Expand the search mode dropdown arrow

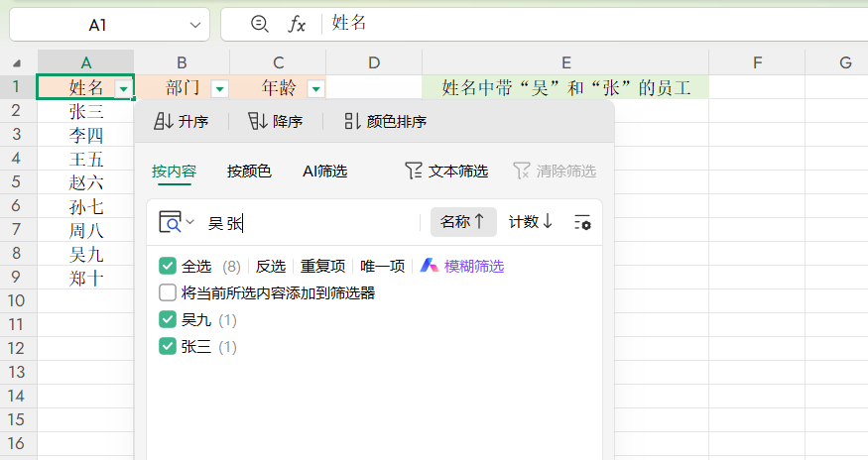[x=190, y=222]
